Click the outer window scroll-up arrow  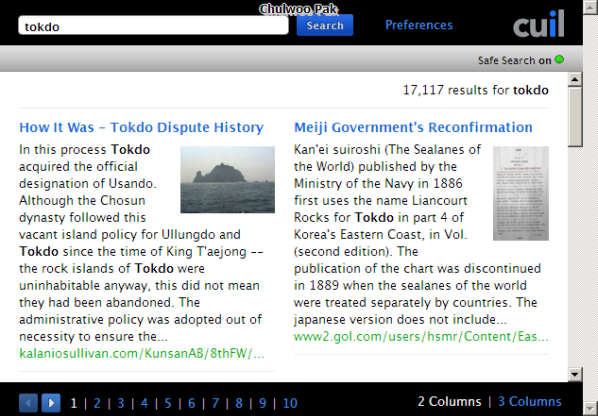click(590, 6)
